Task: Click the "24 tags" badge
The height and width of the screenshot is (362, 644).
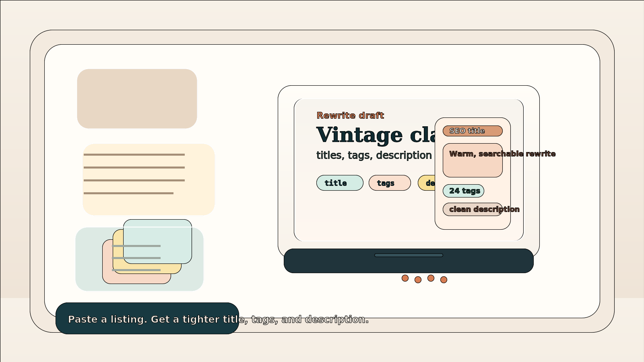Action: pyautogui.click(x=463, y=191)
